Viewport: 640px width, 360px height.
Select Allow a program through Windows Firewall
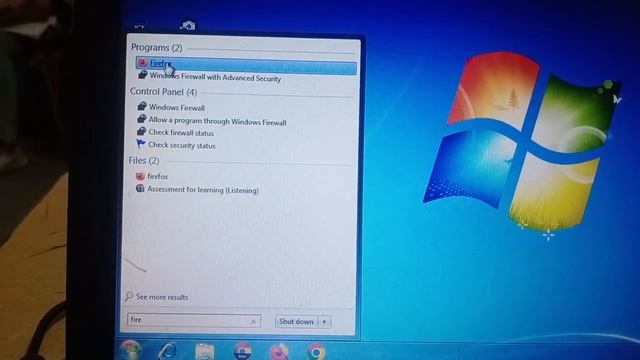tap(217, 121)
